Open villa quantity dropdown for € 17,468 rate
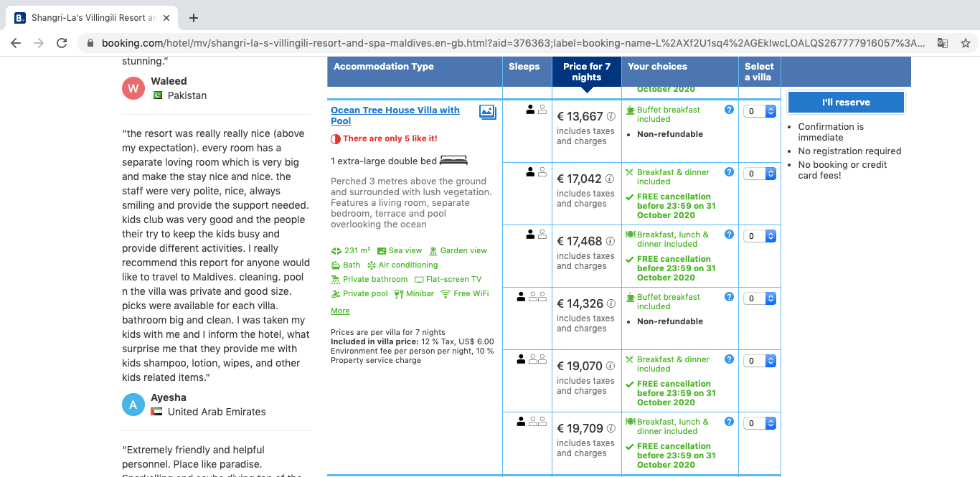The width and height of the screenshot is (980, 477). click(x=760, y=236)
